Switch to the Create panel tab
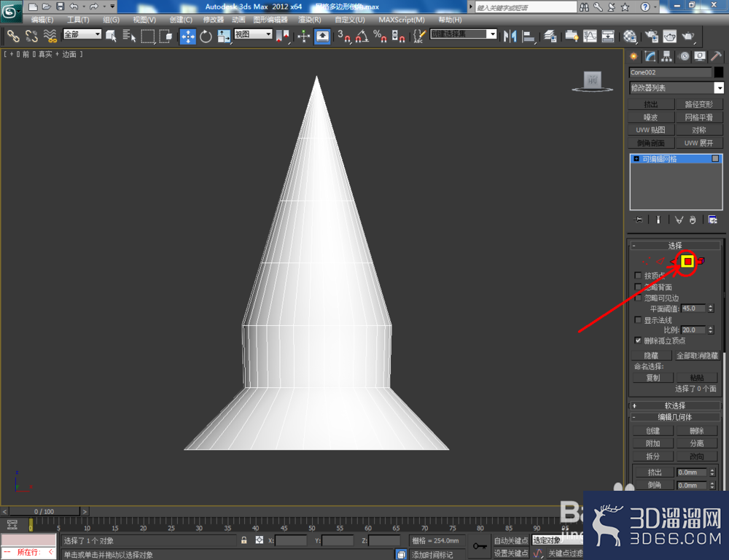Image resolution: width=729 pixels, height=560 pixels. click(x=634, y=57)
